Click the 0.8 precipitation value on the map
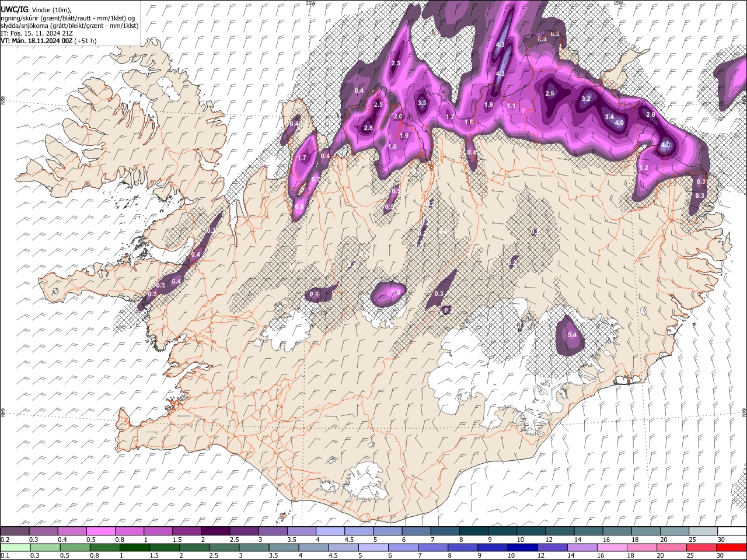 (x=299, y=206)
